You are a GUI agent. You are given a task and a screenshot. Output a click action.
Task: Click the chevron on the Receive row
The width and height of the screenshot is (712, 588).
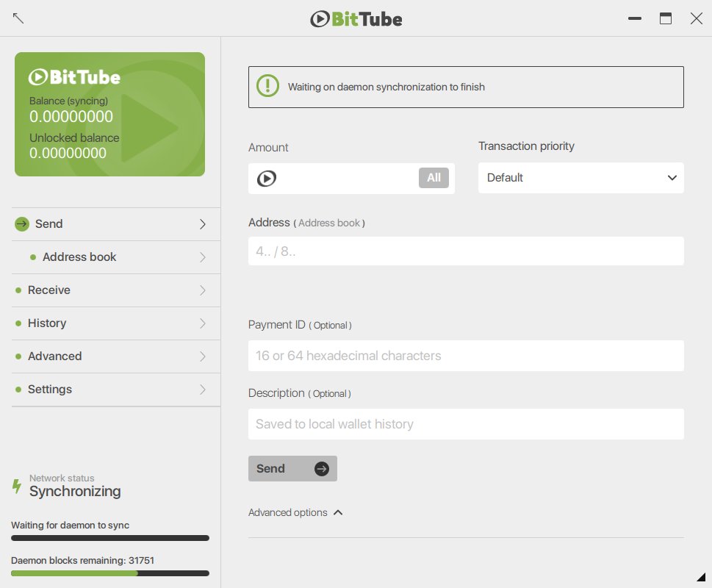tap(203, 290)
